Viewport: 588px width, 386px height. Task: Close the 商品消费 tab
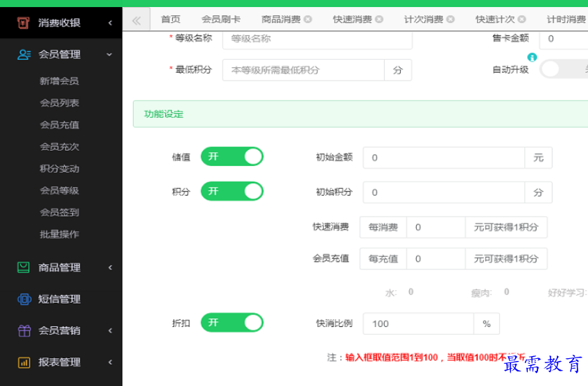pyautogui.click(x=308, y=19)
